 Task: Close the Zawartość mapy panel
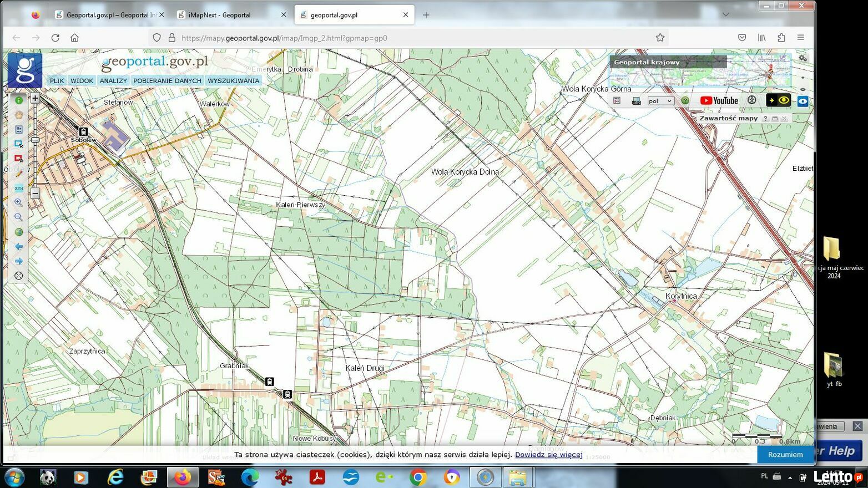pyautogui.click(x=784, y=119)
